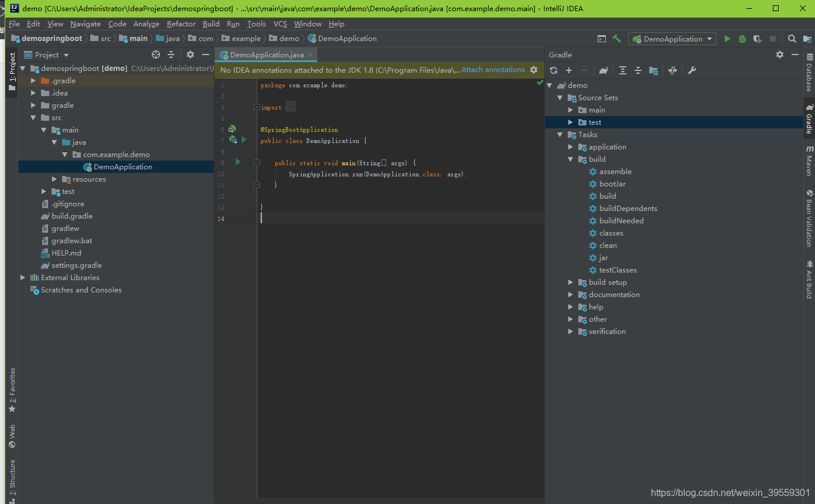Open the Project panel gear settings
Screen dimensions: 815x504
click(190, 55)
